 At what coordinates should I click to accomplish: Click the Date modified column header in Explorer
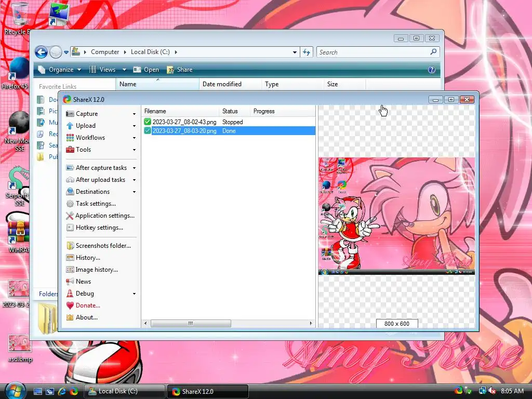coord(230,84)
